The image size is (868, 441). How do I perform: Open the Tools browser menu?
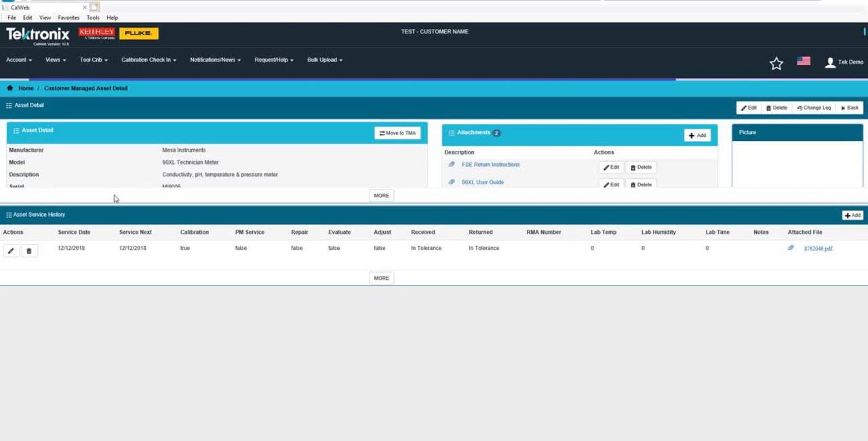click(93, 18)
